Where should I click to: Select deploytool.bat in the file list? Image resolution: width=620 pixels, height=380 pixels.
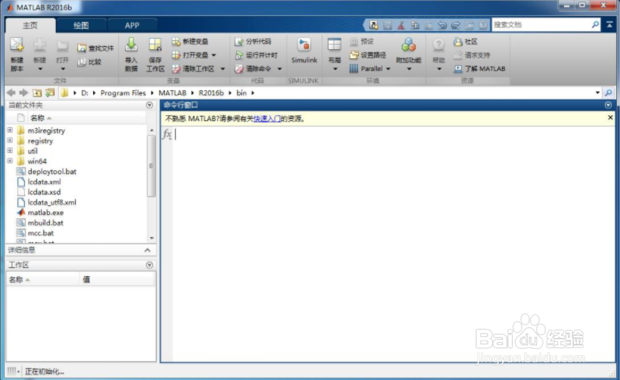click(x=52, y=172)
